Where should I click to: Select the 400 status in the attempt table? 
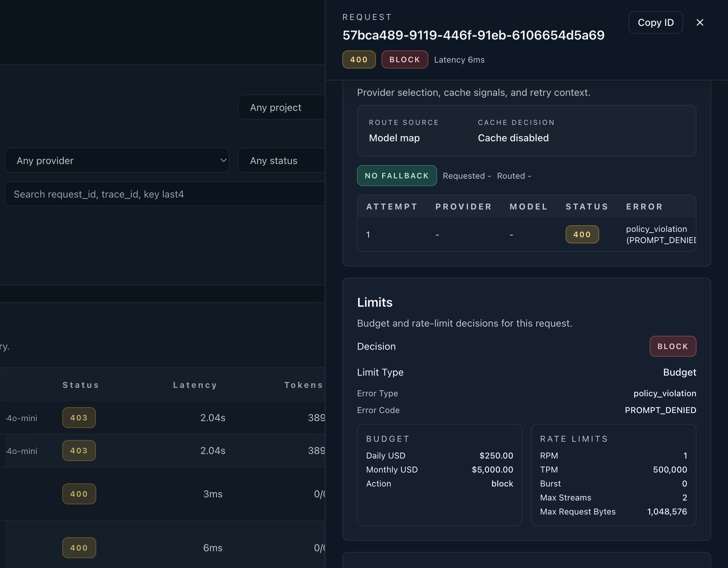(x=582, y=234)
